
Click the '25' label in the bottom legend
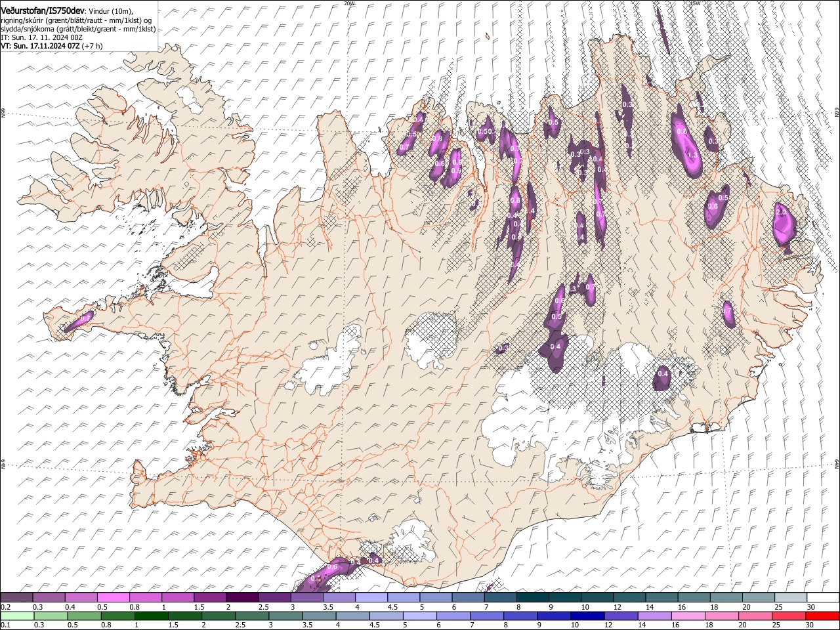coord(777,625)
